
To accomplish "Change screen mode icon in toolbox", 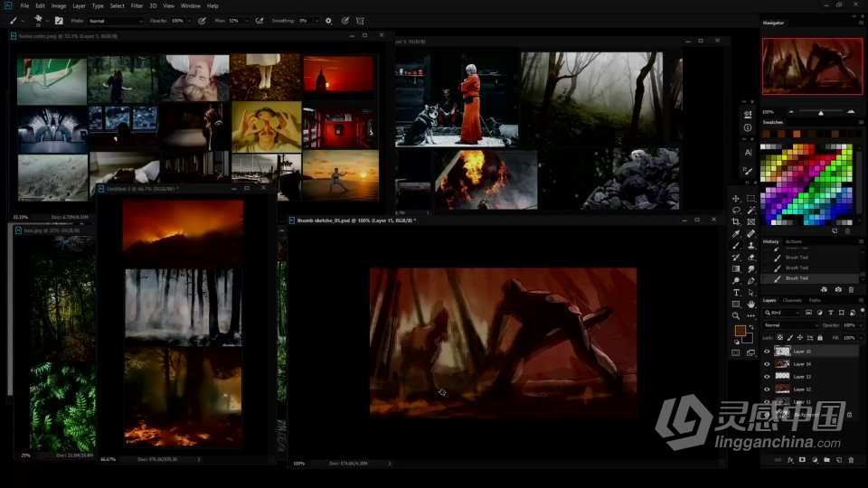I will [750, 353].
